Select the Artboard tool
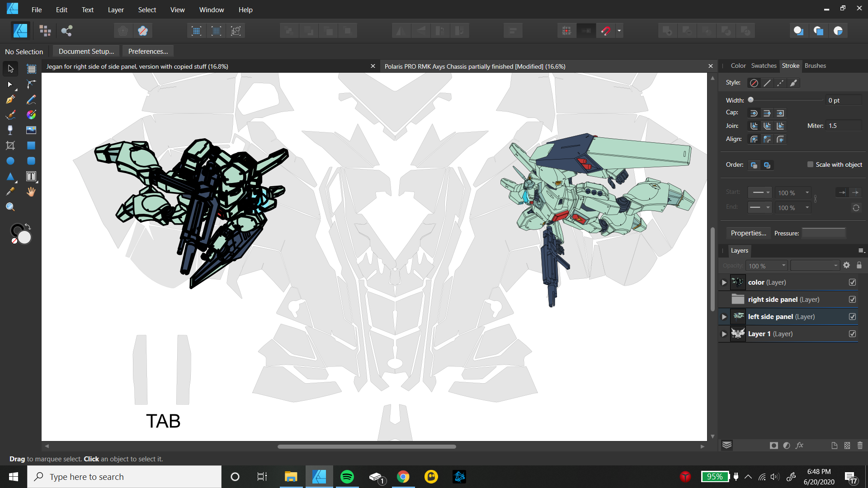The height and width of the screenshot is (488, 868). [x=31, y=69]
